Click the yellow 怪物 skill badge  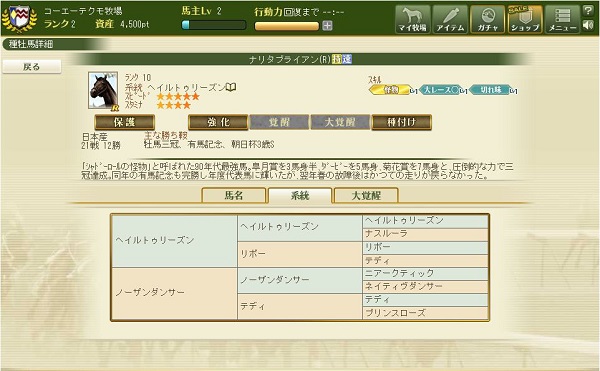tap(391, 90)
